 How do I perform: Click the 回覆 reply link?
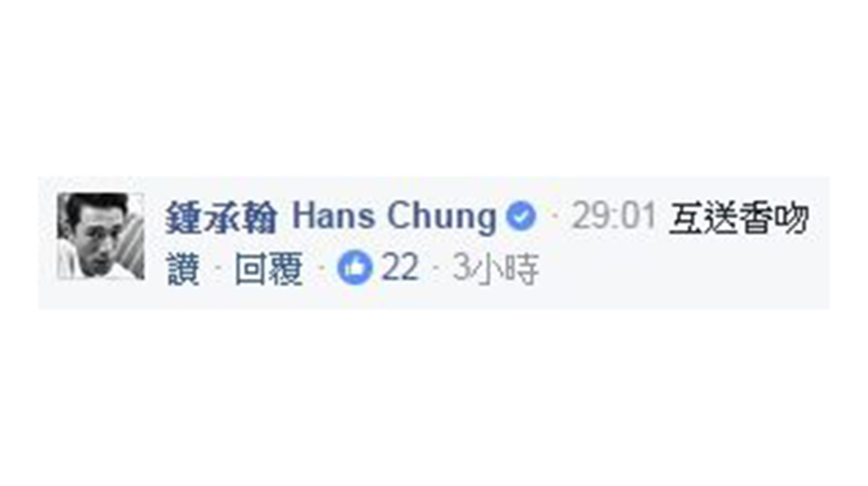(269, 269)
